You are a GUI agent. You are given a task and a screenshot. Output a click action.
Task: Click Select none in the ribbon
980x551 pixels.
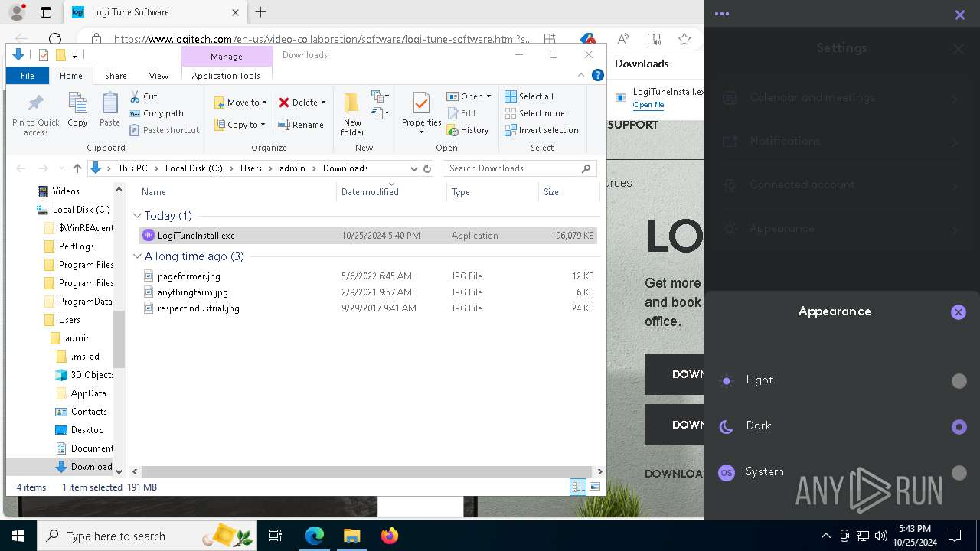click(x=534, y=113)
